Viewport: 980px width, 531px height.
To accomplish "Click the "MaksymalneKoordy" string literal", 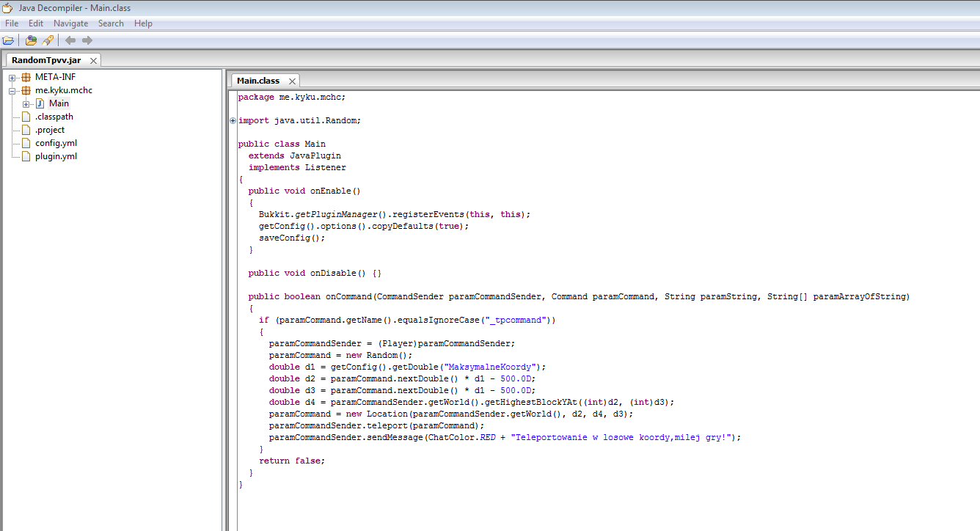I will (x=489, y=367).
